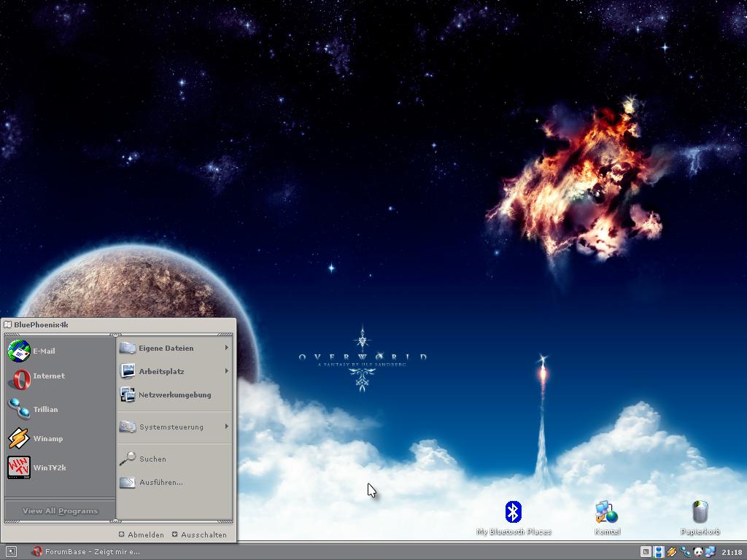Open the E-Mail program icon
Screen dimensions: 747x560
(x=19, y=351)
